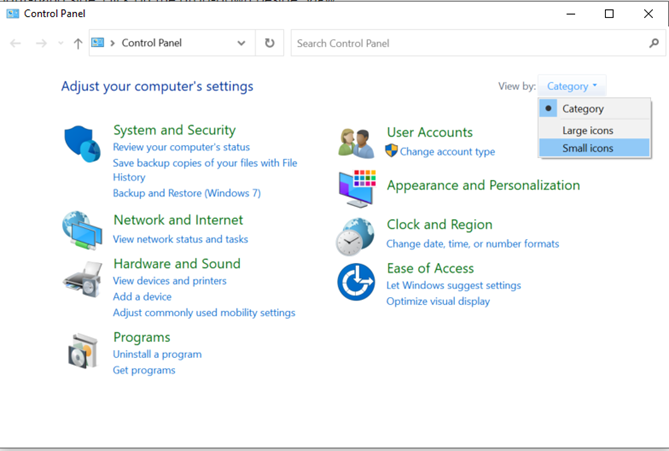Image resolution: width=669 pixels, height=451 pixels.
Task: Click the Programs disc box icon
Action: 83,351
